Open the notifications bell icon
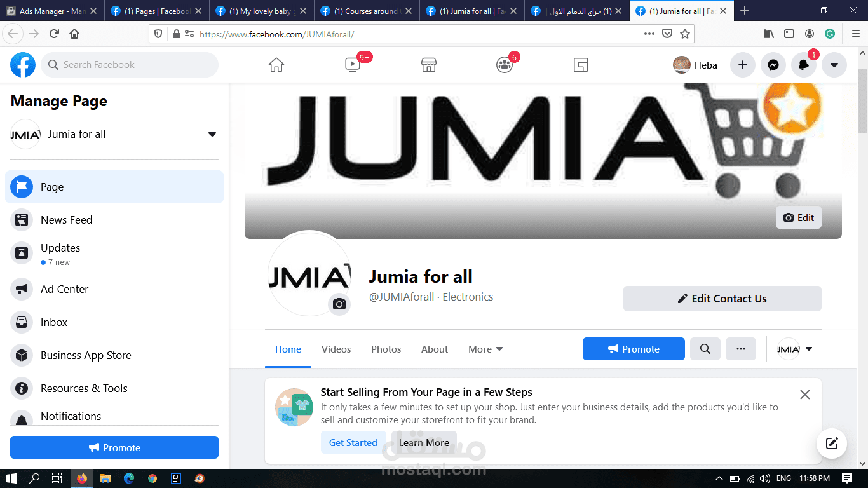The width and height of the screenshot is (868, 488). pyautogui.click(x=804, y=65)
